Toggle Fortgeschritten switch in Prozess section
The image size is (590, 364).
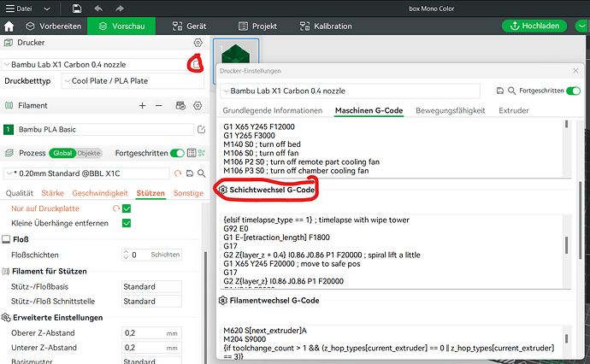(177, 153)
